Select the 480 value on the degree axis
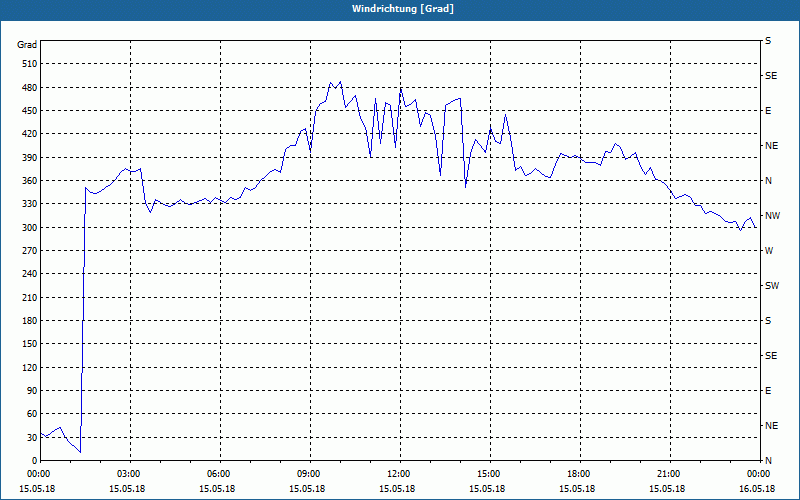This screenshot has height=500, width=800. pyautogui.click(x=30, y=88)
